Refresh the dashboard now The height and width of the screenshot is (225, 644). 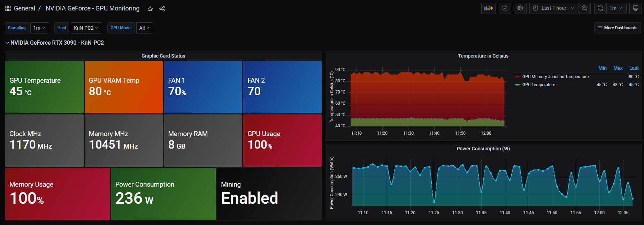click(x=600, y=8)
